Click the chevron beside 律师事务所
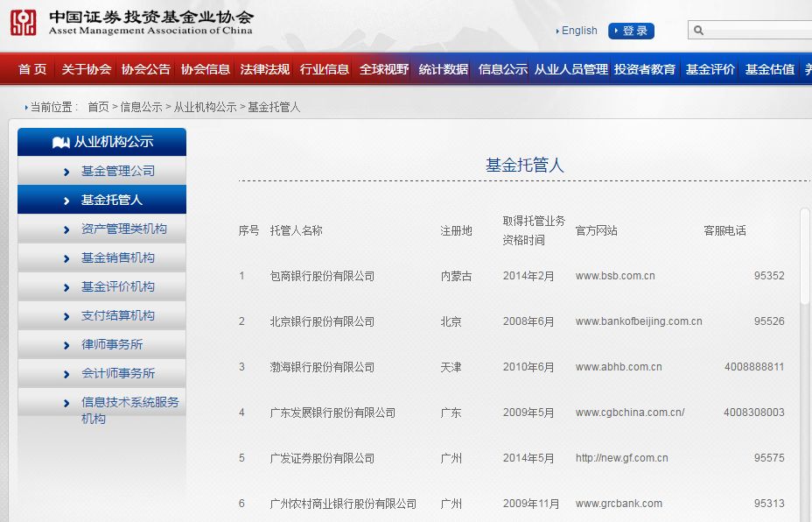 point(66,346)
